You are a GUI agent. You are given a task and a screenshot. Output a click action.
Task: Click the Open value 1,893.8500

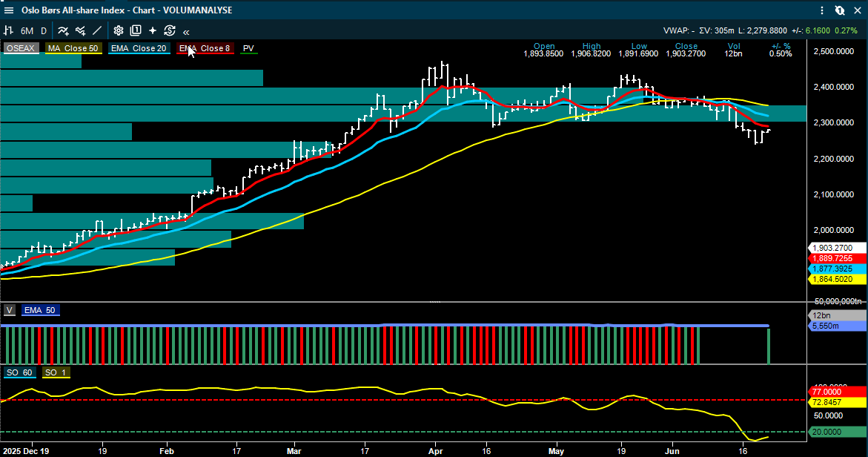(x=543, y=53)
